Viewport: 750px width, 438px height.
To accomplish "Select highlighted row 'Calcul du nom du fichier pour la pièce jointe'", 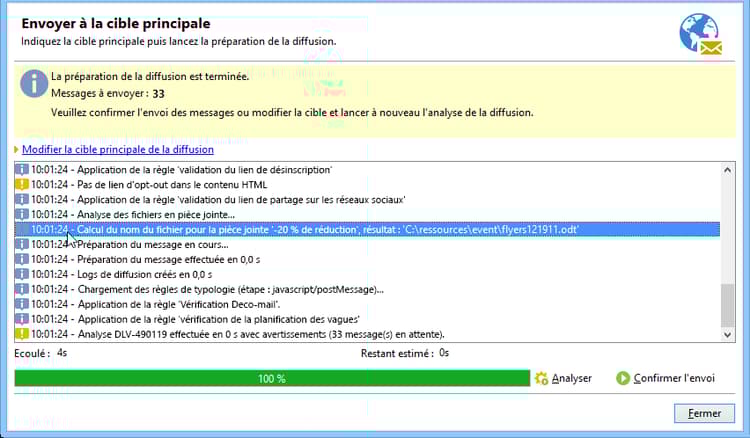I will [x=367, y=230].
